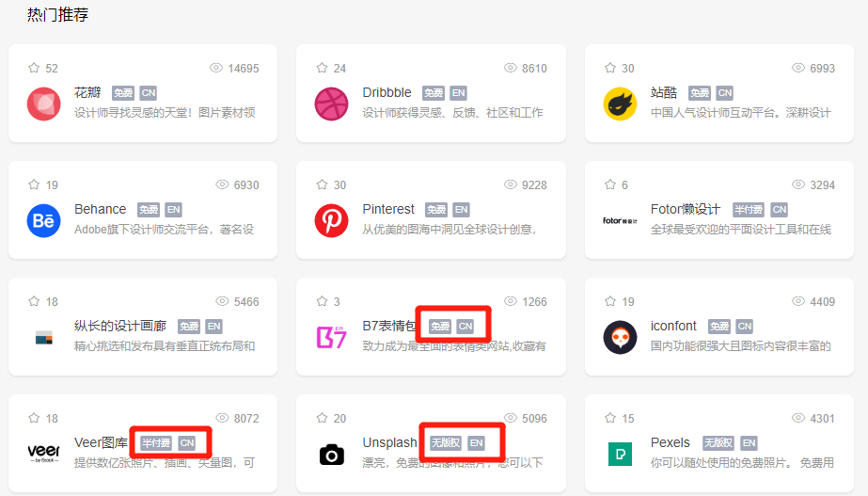Click the 无版权 tag on Pexels

718,443
